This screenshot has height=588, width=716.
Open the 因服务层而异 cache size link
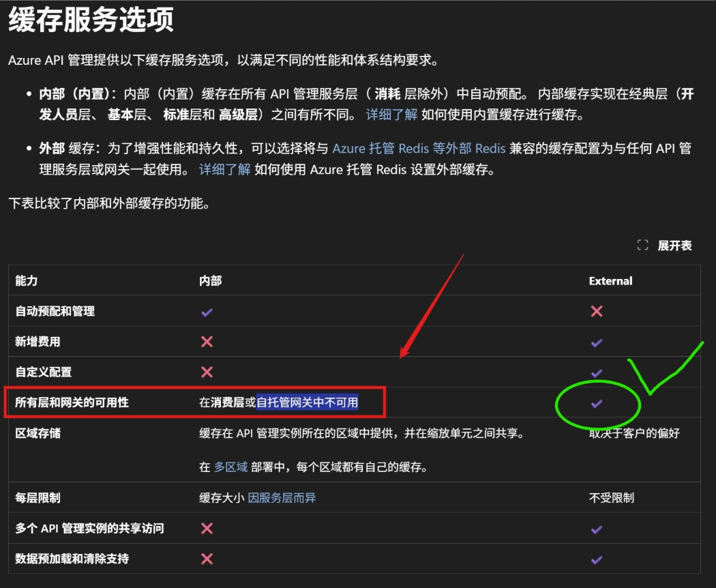282,498
